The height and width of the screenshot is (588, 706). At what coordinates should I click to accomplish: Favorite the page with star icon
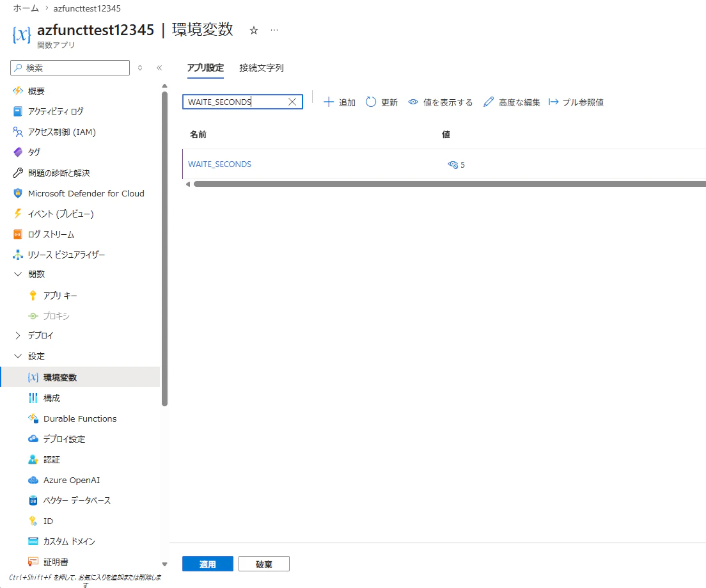[254, 30]
